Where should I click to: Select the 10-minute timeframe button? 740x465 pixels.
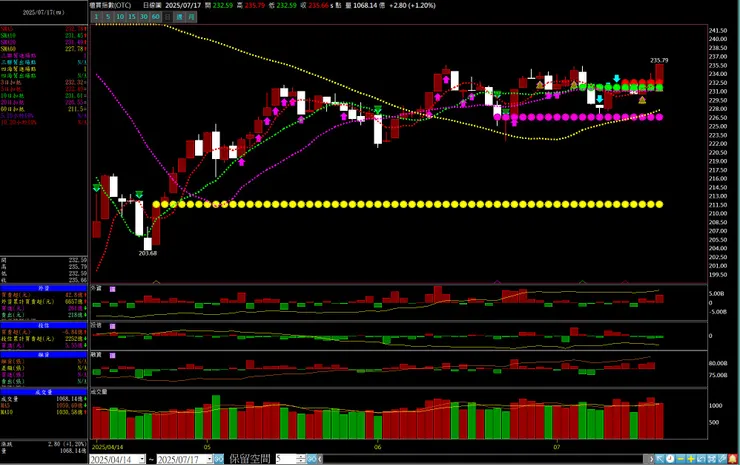(x=120, y=17)
